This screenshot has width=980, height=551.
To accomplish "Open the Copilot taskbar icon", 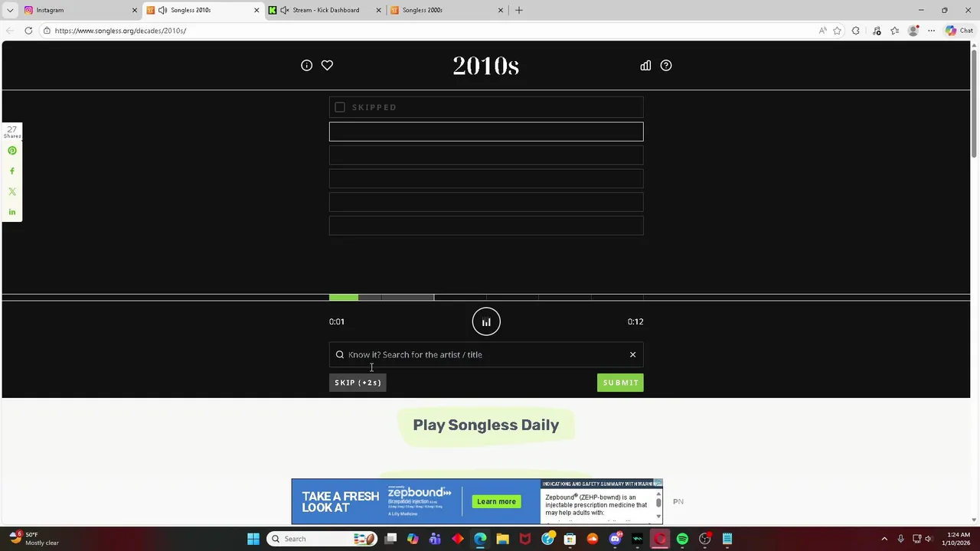I will pyautogui.click(x=413, y=539).
